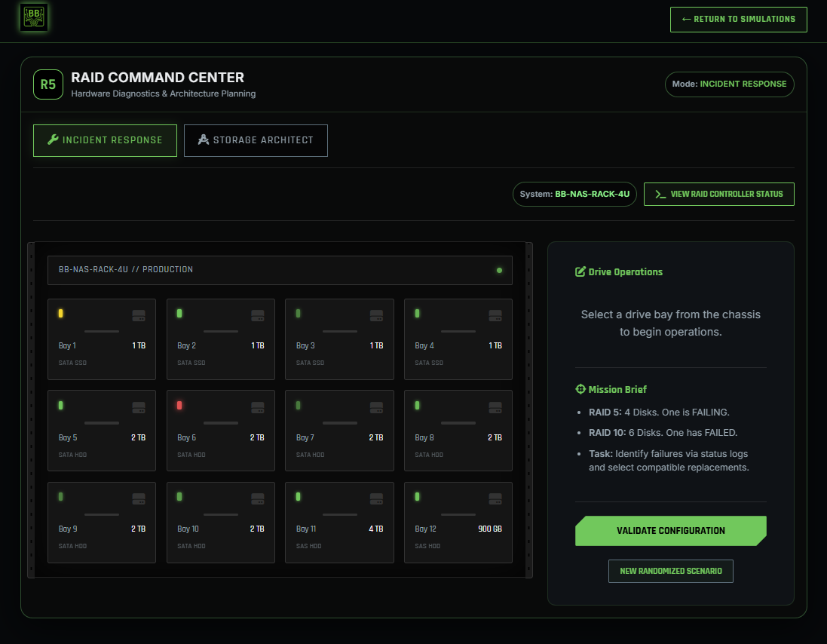Select the Incident Response tab
Image resolution: width=827 pixels, height=644 pixels.
point(105,140)
